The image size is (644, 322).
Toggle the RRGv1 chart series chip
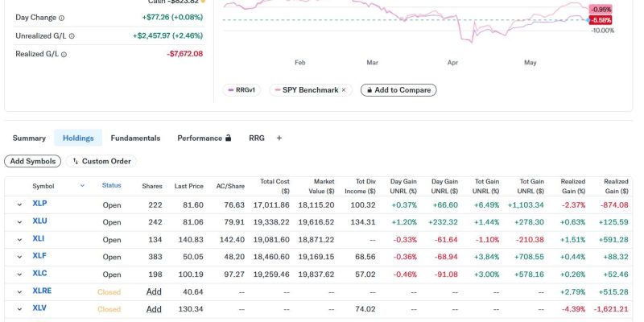[242, 90]
